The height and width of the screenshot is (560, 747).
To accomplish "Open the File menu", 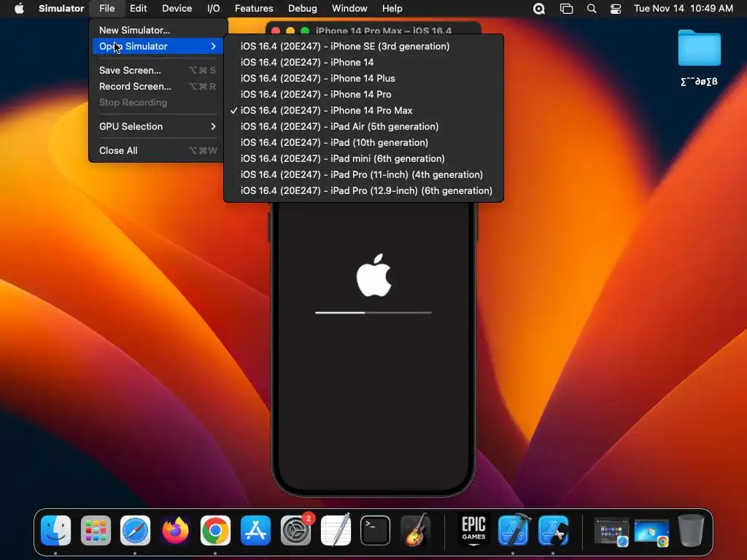I will pyautogui.click(x=107, y=8).
